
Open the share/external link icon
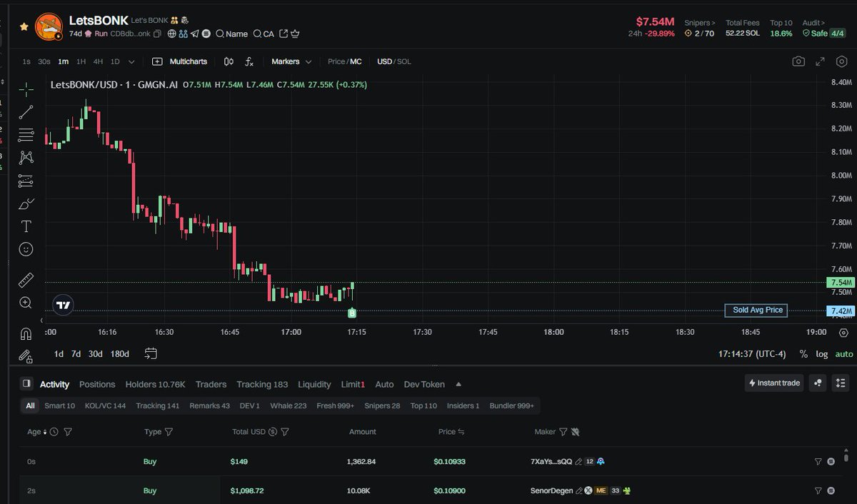click(x=284, y=34)
